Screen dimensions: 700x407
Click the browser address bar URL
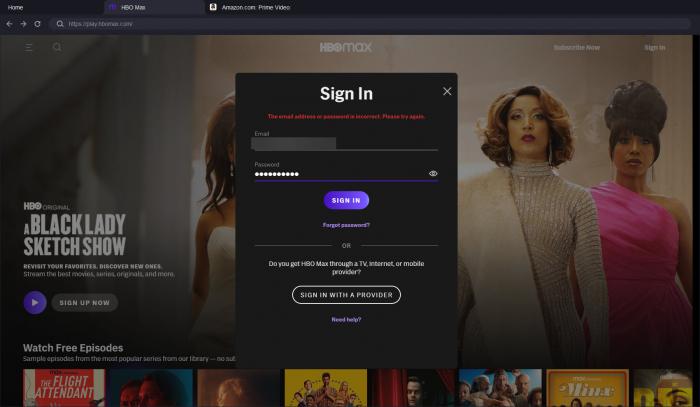100,24
